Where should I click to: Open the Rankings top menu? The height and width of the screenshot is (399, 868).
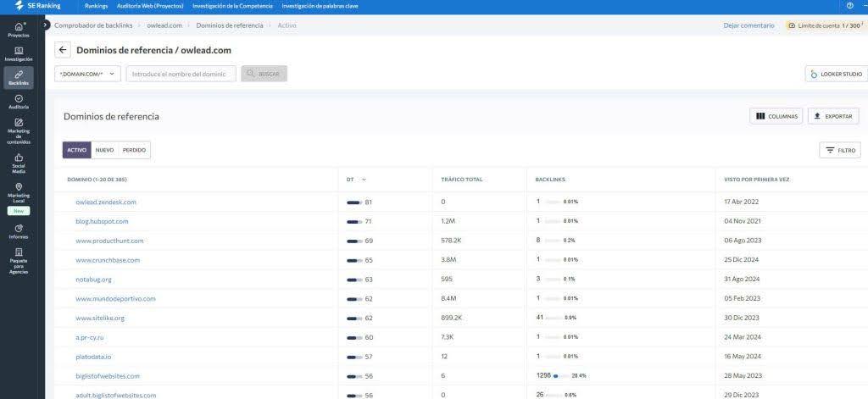coord(97,6)
